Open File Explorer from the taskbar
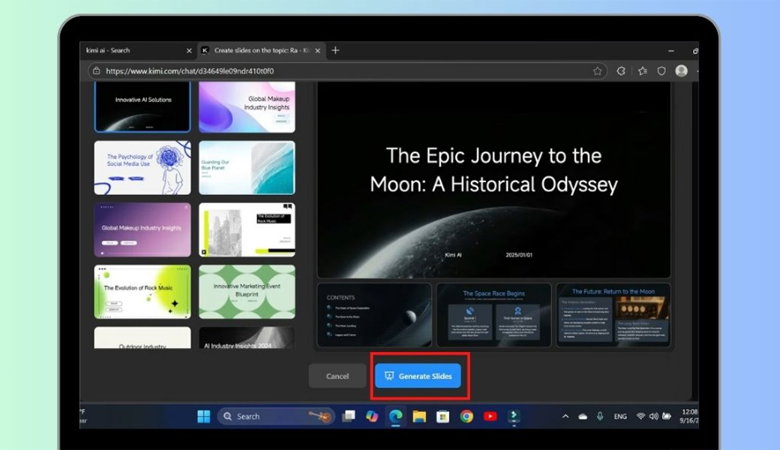 click(x=419, y=416)
